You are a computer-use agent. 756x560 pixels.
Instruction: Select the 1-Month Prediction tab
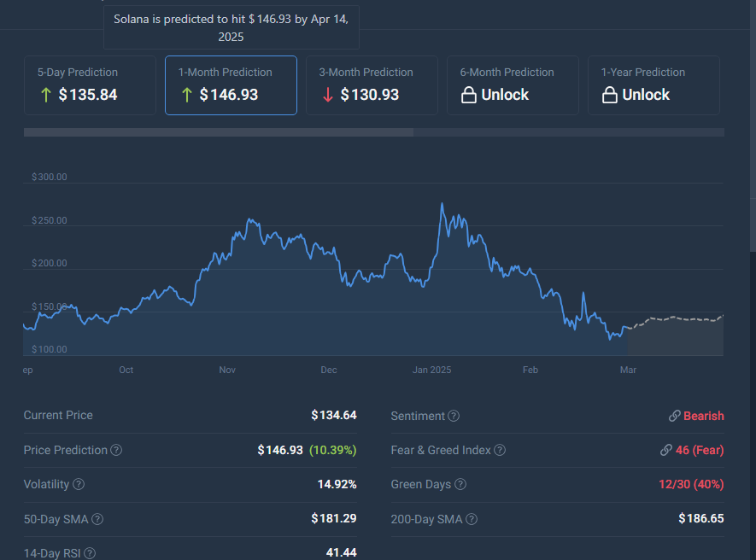(x=231, y=85)
